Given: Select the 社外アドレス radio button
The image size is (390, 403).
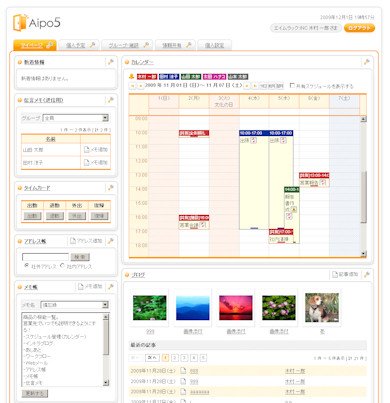Looking at the screenshot, I should tap(27, 266).
